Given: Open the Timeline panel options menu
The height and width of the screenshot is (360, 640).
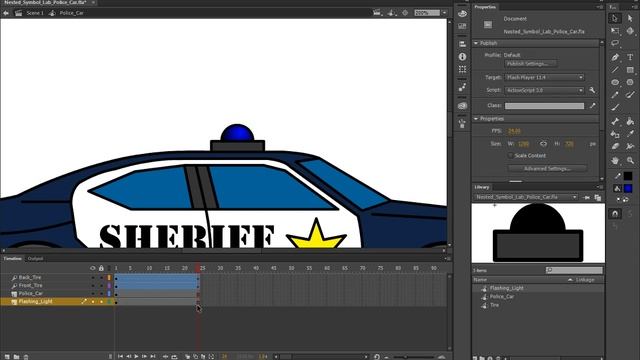Looking at the screenshot, I should click(x=447, y=258).
